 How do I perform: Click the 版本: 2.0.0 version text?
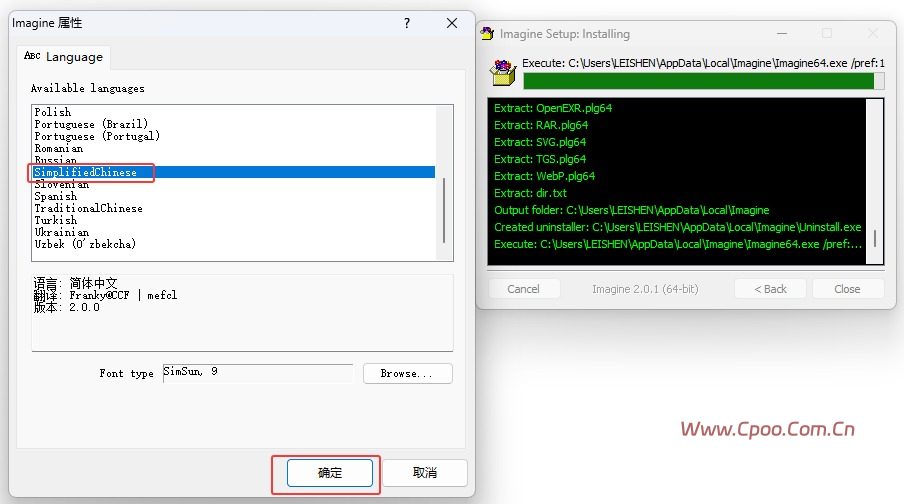pyautogui.click(x=66, y=307)
